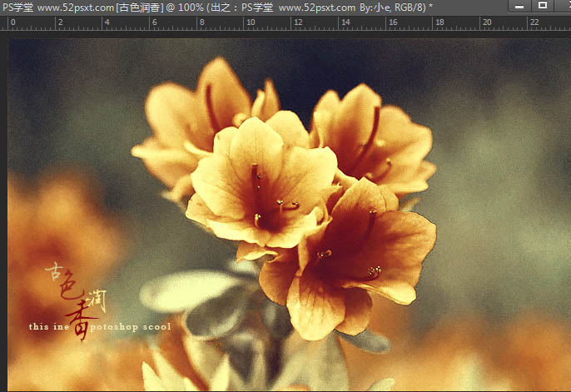This screenshot has width=571, height=392.
Task: Click the ruler origin mark labeled 0
Action: click(x=13, y=22)
